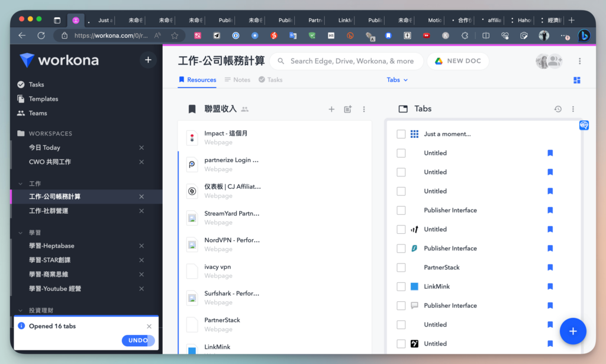Collapse the 工作 workspace section
Screen dimensions: 606x364
(x=21, y=184)
